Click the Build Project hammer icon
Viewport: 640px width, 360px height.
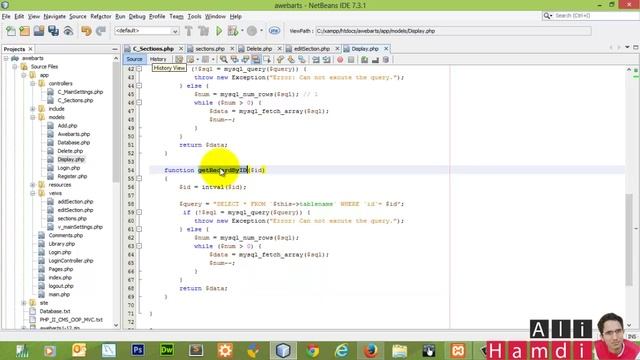(189, 31)
